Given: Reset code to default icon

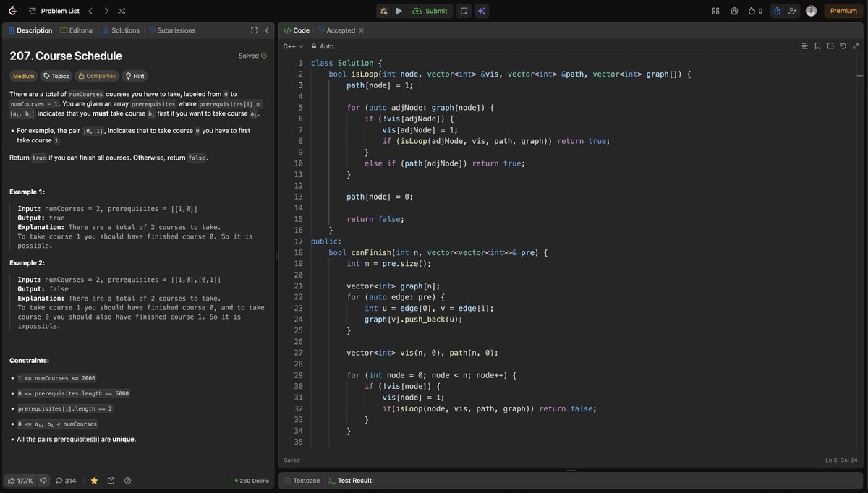Looking at the screenshot, I should click(843, 46).
